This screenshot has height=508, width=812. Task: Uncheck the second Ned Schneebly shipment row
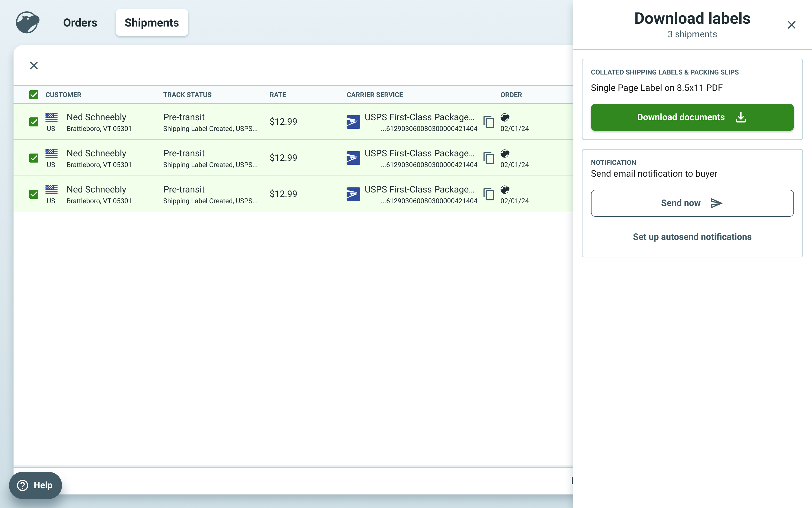(x=34, y=157)
